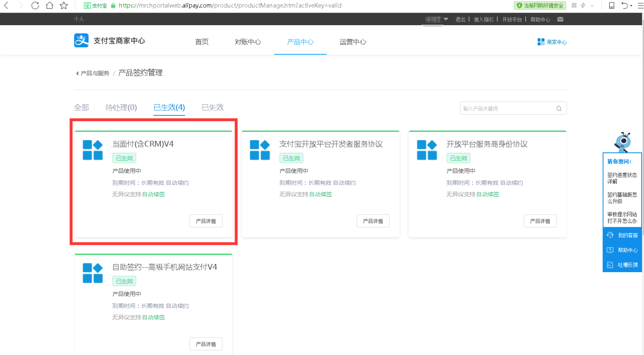644x355 pixels.
Task: Click the 支付宝开放平台开发者服务协议 product icon
Action: point(260,150)
